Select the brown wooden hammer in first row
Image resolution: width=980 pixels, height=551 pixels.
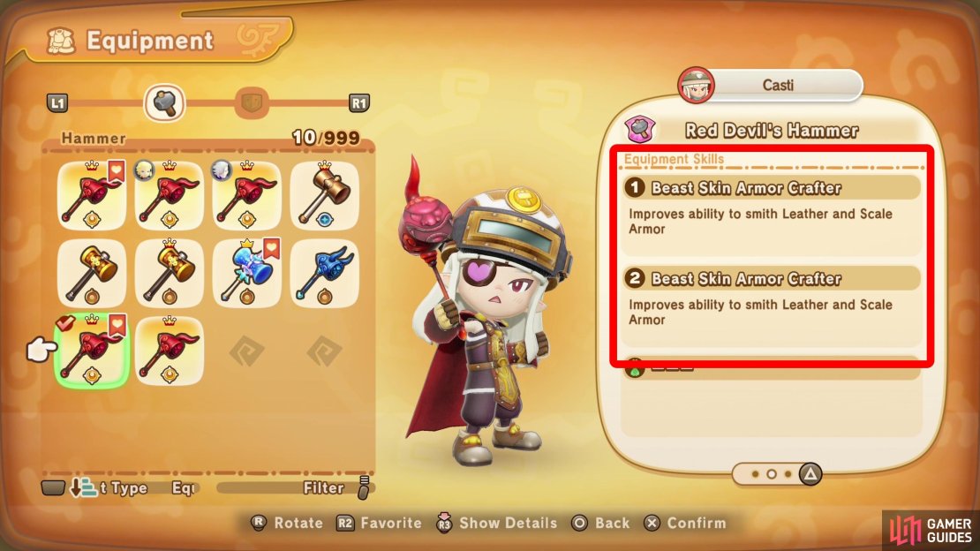(x=324, y=195)
